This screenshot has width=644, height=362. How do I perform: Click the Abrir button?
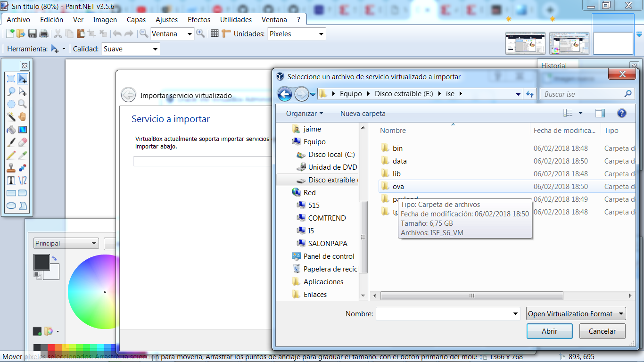549,331
